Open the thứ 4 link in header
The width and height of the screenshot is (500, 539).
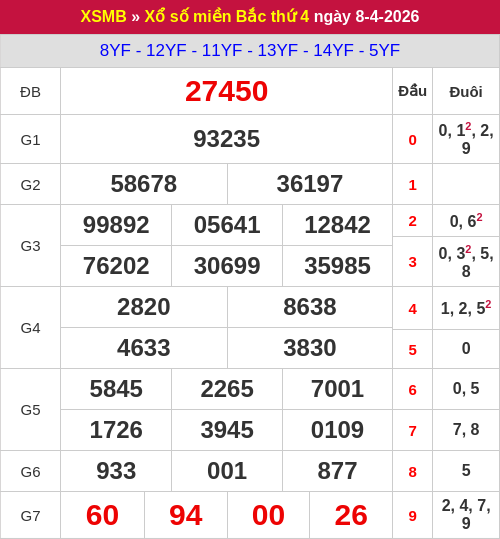coord(290,16)
